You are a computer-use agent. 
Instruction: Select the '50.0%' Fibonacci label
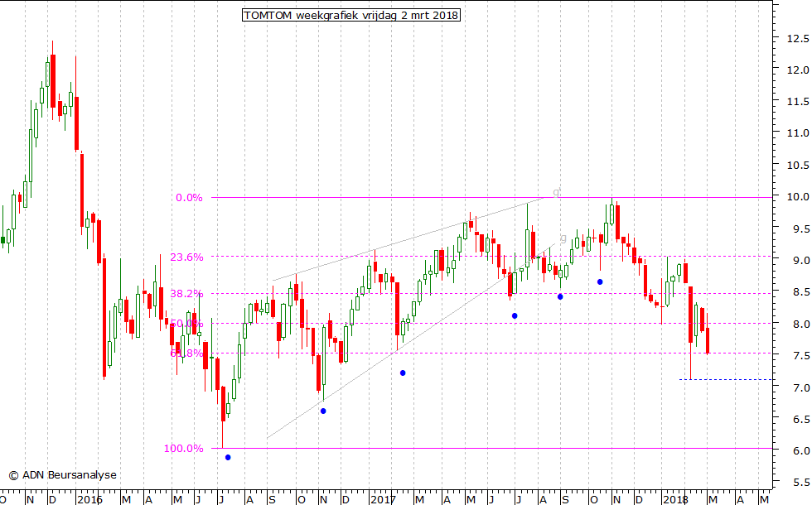point(186,324)
